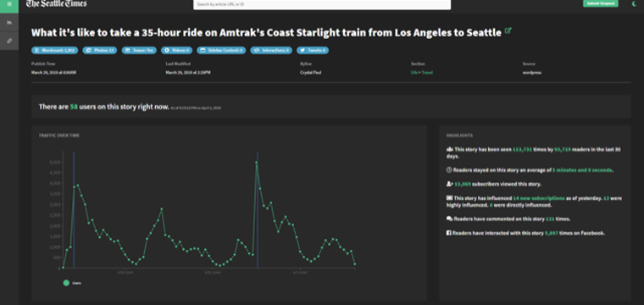Screen dimensions: 644x305
Task: Click the '5,000' y-axis label
Action: [55, 162]
